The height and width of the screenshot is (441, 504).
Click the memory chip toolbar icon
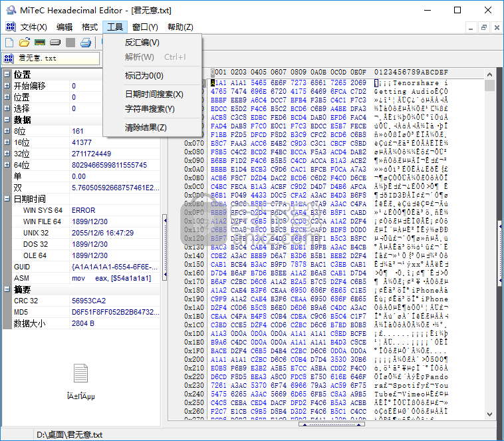click(40, 43)
